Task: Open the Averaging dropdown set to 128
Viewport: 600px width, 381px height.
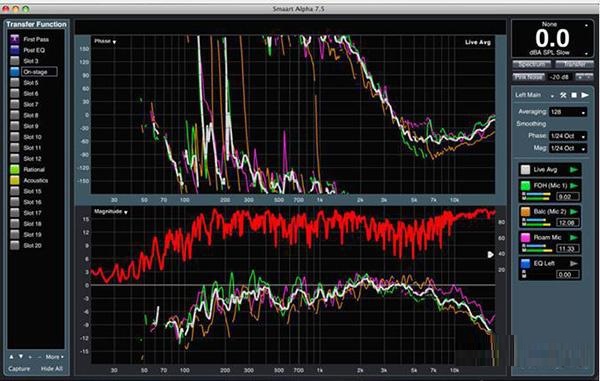Action: pyautogui.click(x=568, y=112)
